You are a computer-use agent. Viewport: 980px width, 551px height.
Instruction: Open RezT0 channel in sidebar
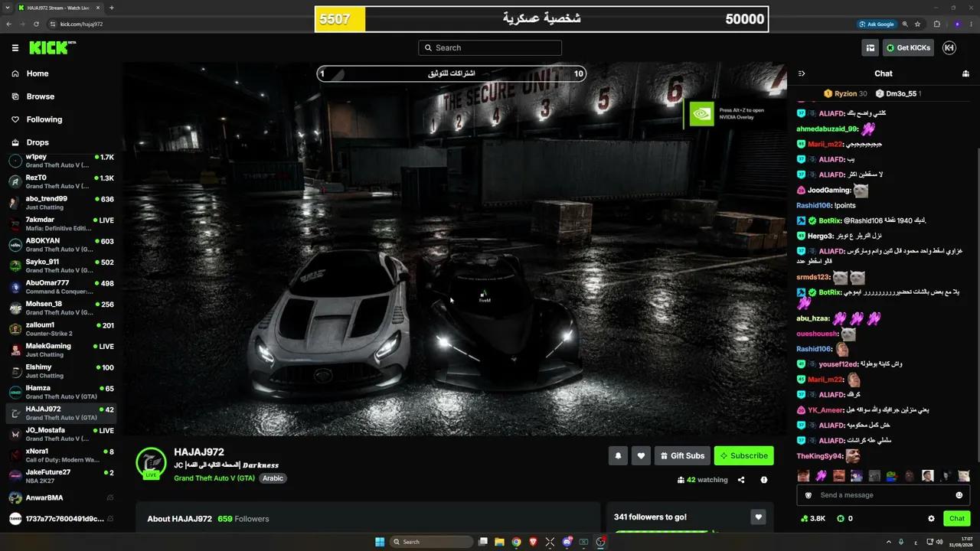point(61,181)
